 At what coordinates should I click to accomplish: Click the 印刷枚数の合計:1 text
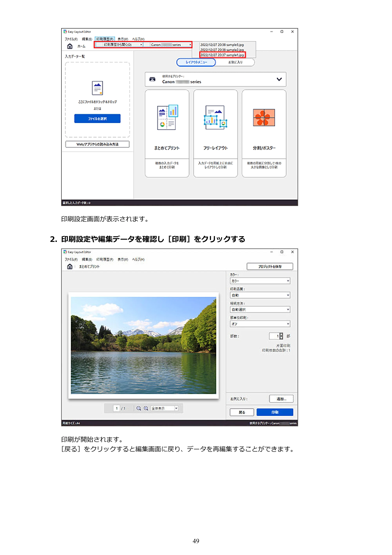tap(276, 350)
